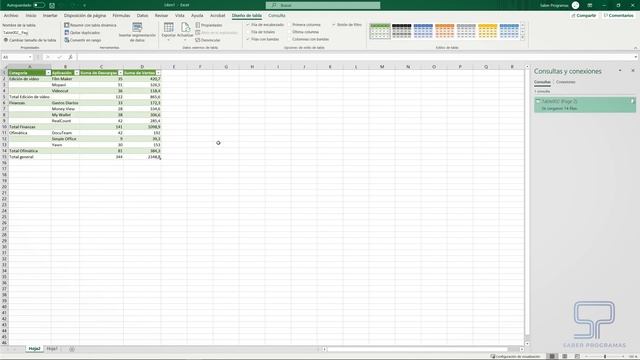Toggle the Autoguardado switch
Viewport: 640px width, 360px height.
(x=39, y=5)
